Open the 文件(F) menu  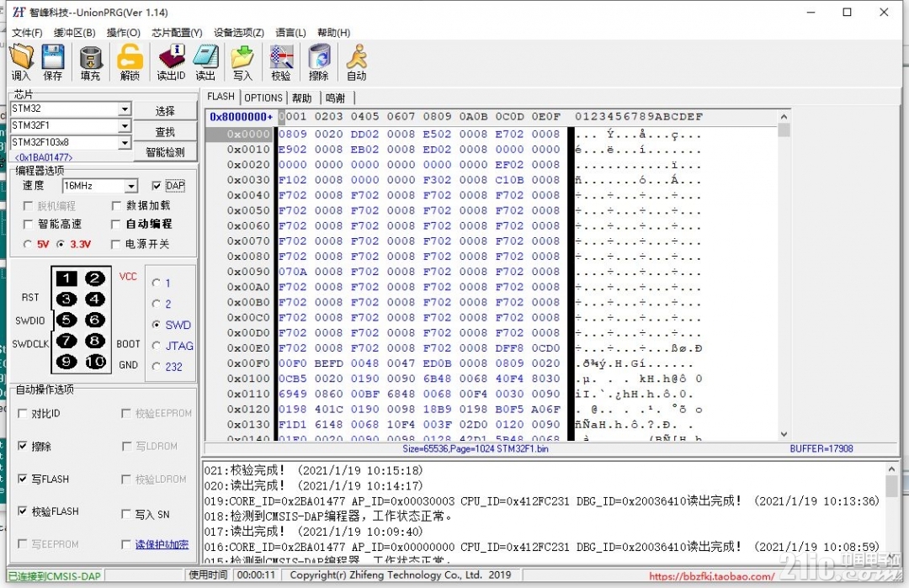click(x=27, y=33)
